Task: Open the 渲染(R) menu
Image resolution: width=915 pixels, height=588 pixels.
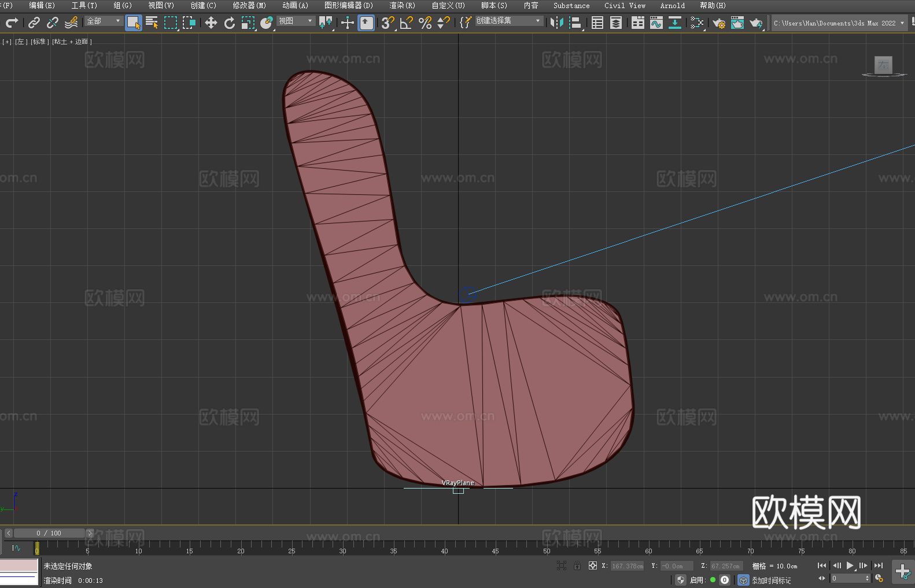Action: pos(402,5)
